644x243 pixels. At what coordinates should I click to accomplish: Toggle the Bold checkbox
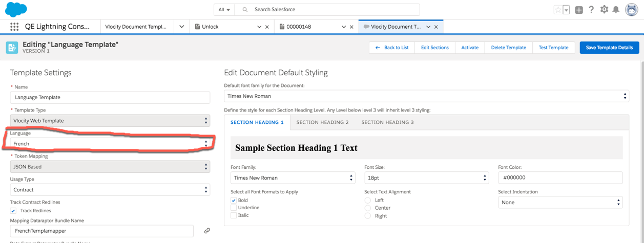(x=234, y=201)
